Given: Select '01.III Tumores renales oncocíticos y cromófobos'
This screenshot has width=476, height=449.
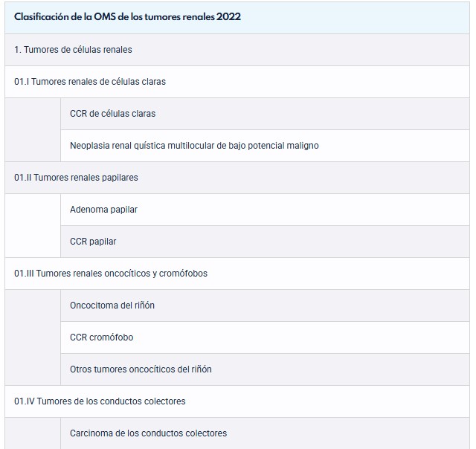Looking at the screenshot, I should (110, 274).
